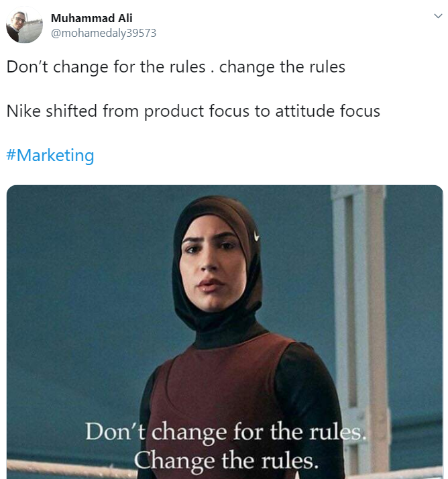Screen dimensions: 448x479
Task: Click the word 'Nike' in the tweet
Action: click(x=23, y=111)
